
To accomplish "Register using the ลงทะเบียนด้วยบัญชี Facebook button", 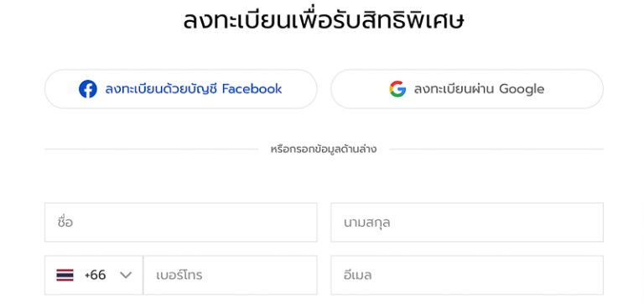I will (181, 89).
